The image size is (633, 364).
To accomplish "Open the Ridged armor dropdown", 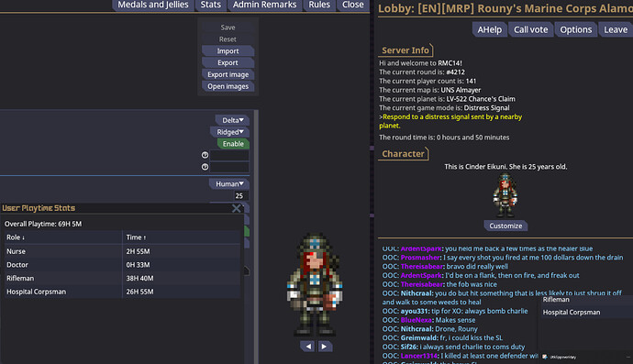I will [x=229, y=132].
